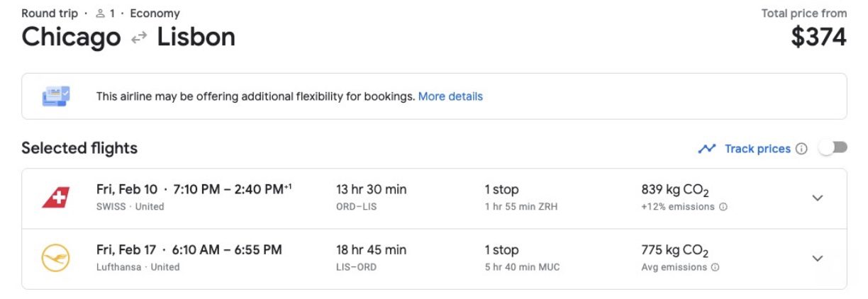The width and height of the screenshot is (868, 299).
Task: Click the 1 stop ZRH layover info
Action: tap(522, 198)
